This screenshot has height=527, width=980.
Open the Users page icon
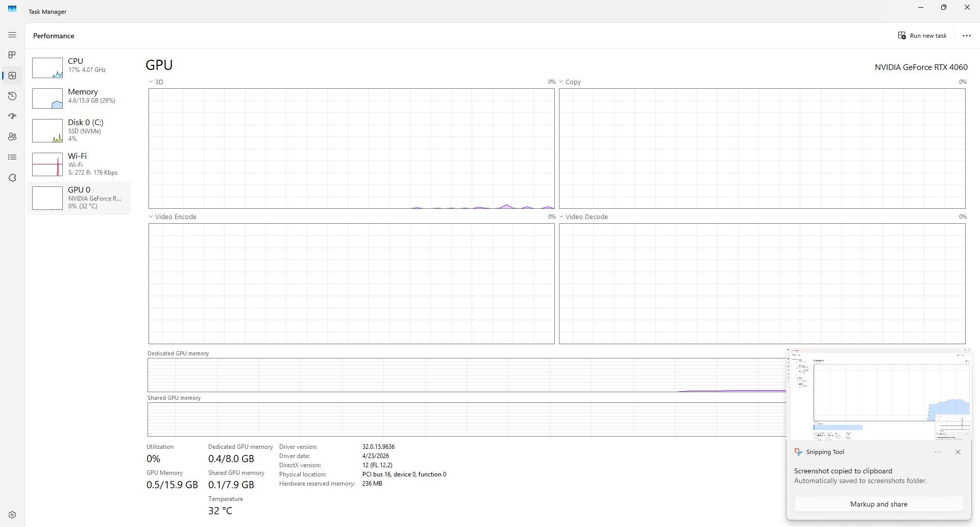pos(12,137)
